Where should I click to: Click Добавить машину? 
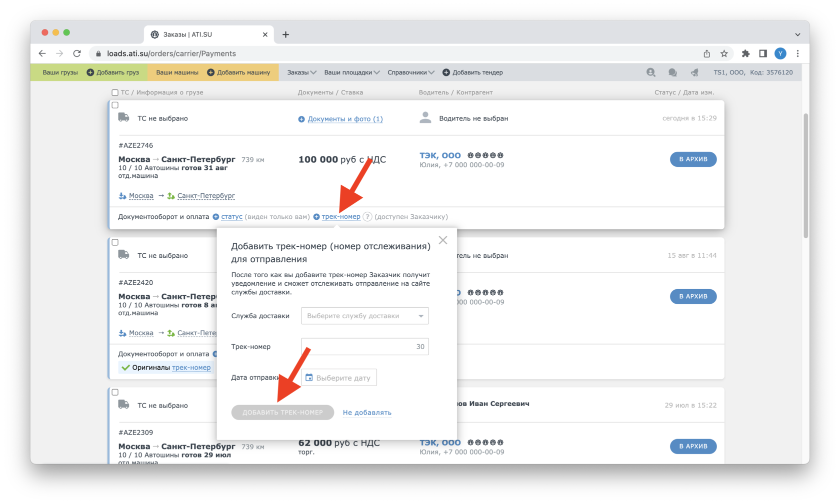(x=239, y=72)
